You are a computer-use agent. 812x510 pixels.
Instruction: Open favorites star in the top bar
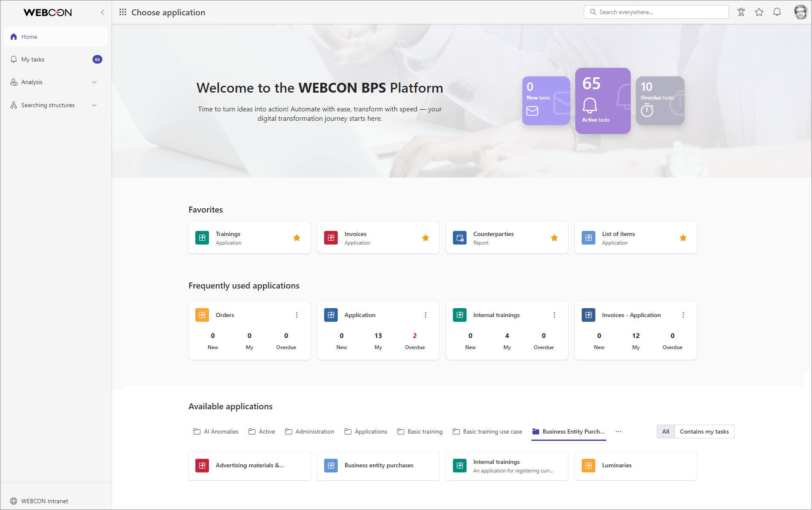759,12
